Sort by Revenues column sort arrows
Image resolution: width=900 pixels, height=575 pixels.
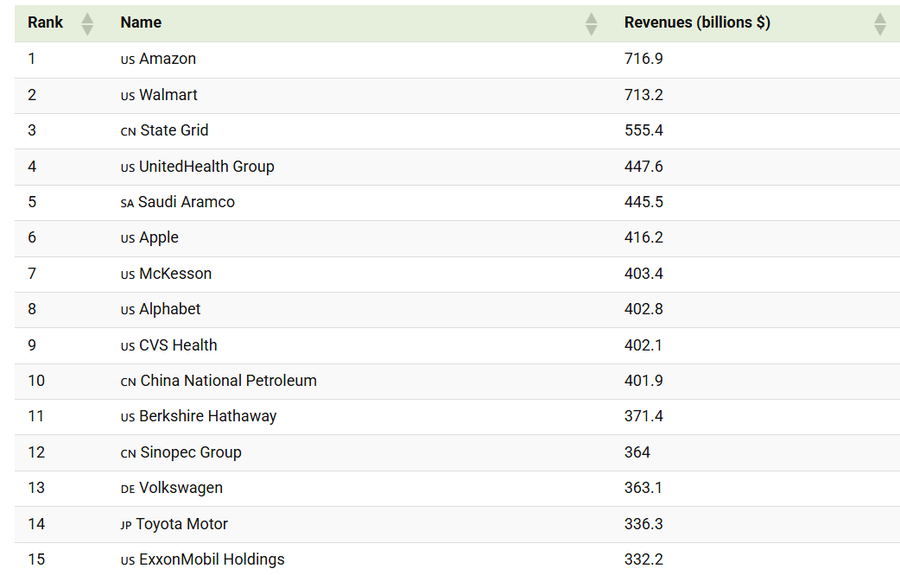[x=880, y=24]
